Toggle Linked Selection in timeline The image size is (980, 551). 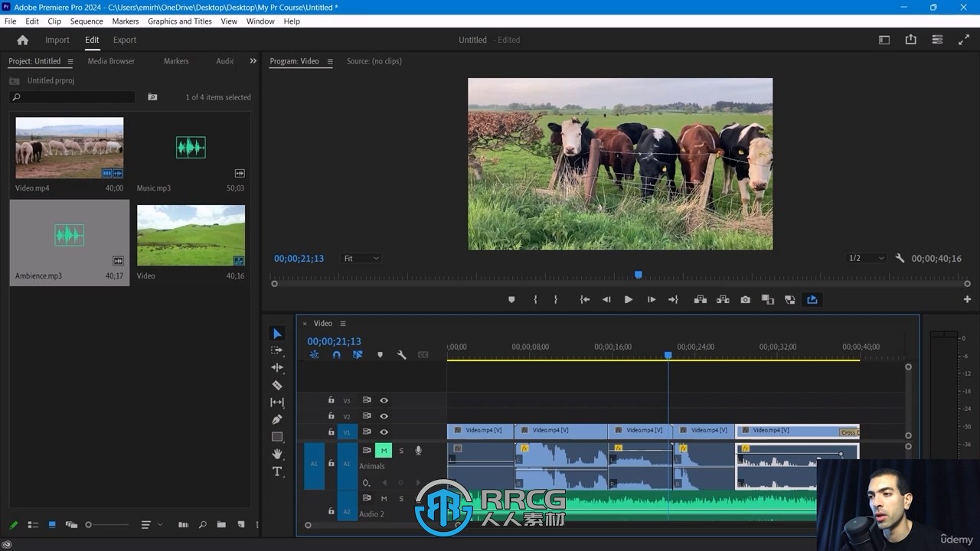pos(358,355)
